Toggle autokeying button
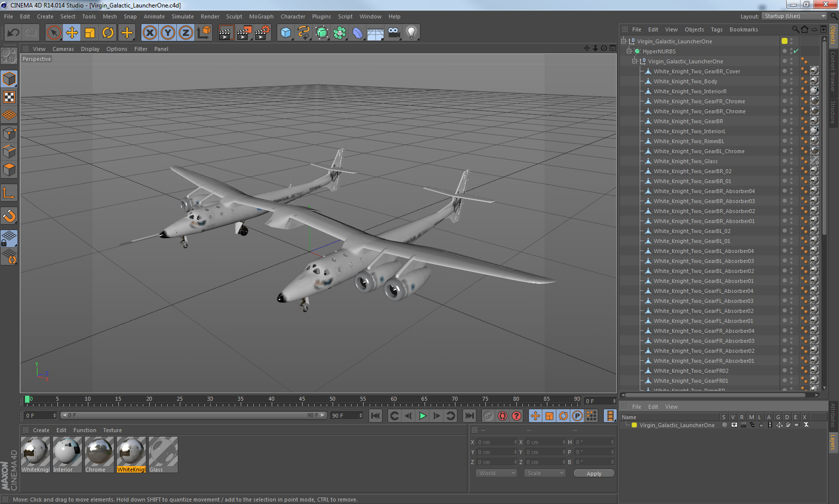Viewport: 839px width, 504px height. pyautogui.click(x=502, y=416)
